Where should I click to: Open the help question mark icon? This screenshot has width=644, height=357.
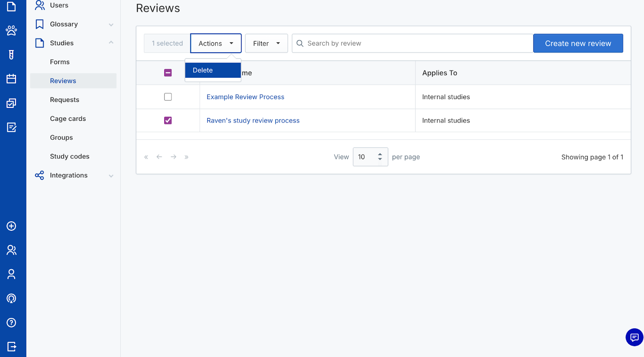(11, 323)
